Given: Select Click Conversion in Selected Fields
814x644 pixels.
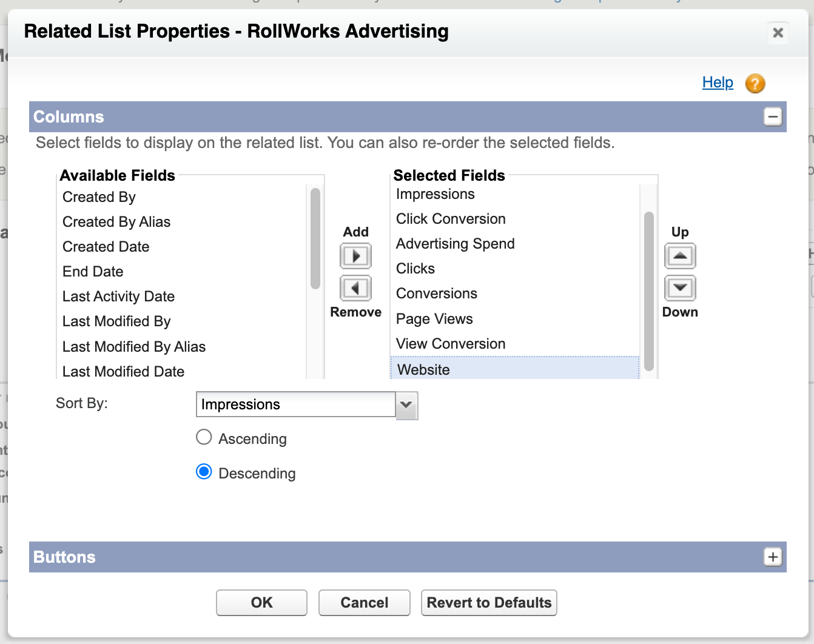Looking at the screenshot, I should [516, 219].
